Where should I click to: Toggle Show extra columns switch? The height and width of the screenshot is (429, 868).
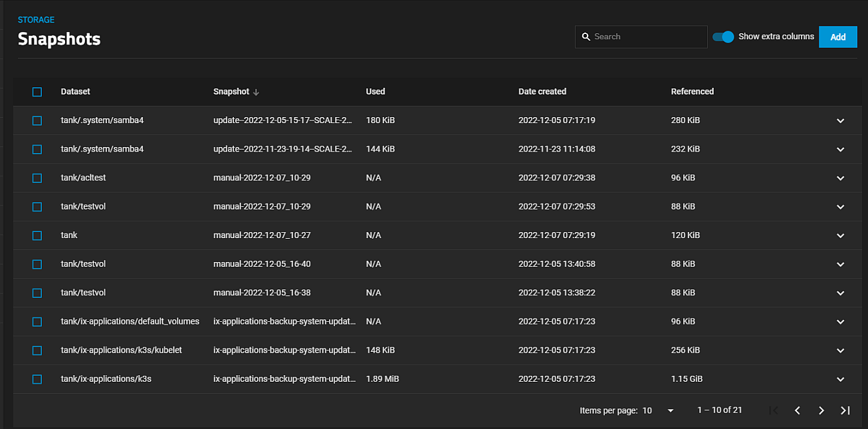[x=723, y=37]
